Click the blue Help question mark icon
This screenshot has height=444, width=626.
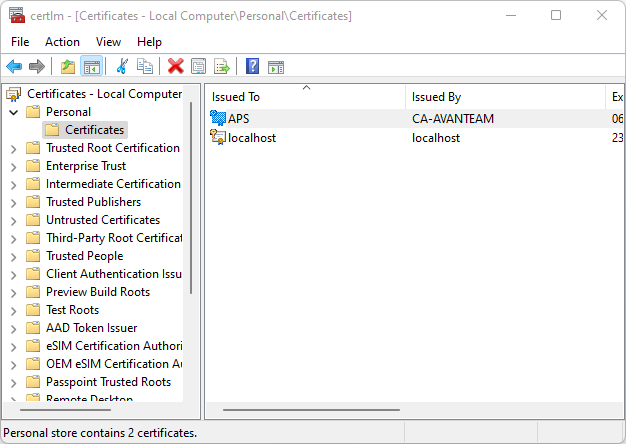click(x=252, y=67)
